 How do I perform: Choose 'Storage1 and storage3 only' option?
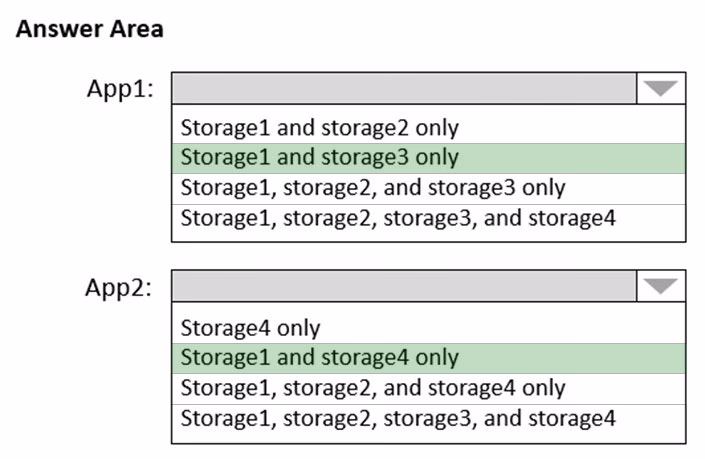[x=428, y=158]
